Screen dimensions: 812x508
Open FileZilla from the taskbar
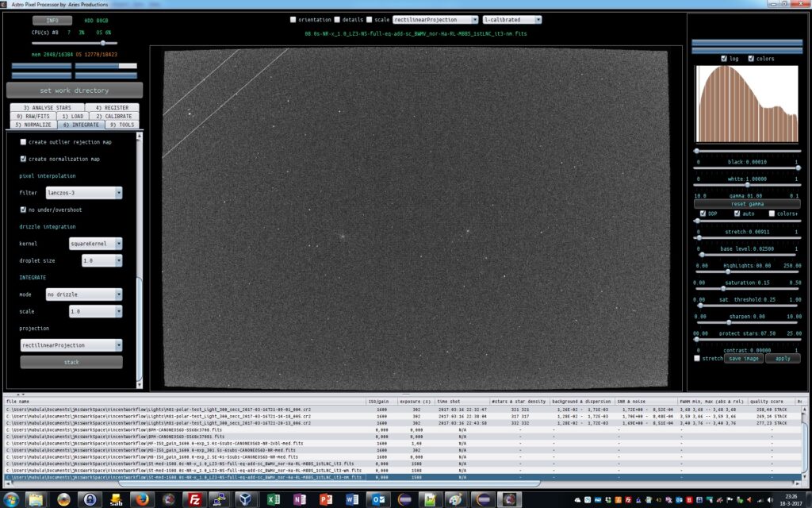pyautogui.click(x=194, y=499)
